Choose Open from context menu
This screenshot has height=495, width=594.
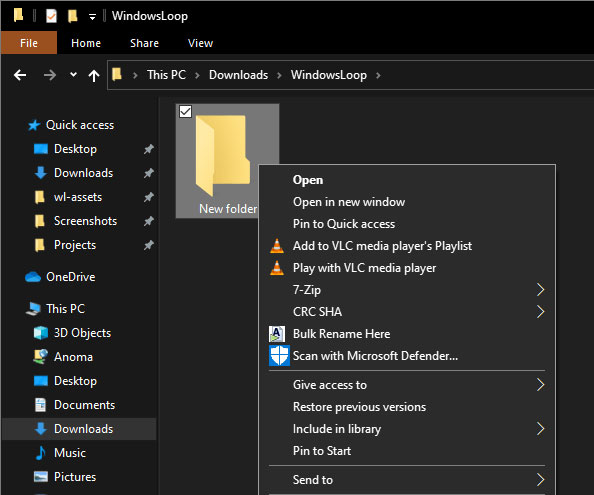[x=407, y=180]
